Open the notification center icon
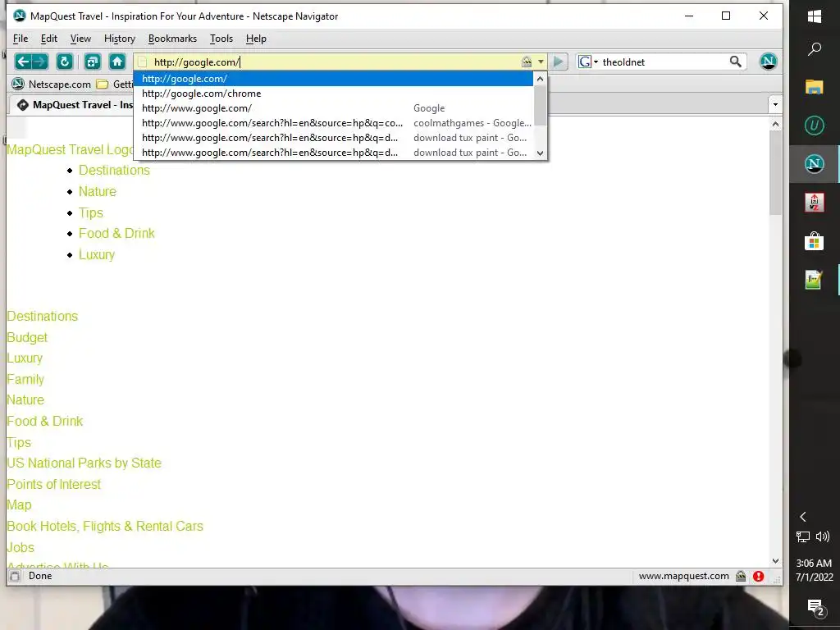Image resolution: width=840 pixels, height=630 pixels. [815, 608]
